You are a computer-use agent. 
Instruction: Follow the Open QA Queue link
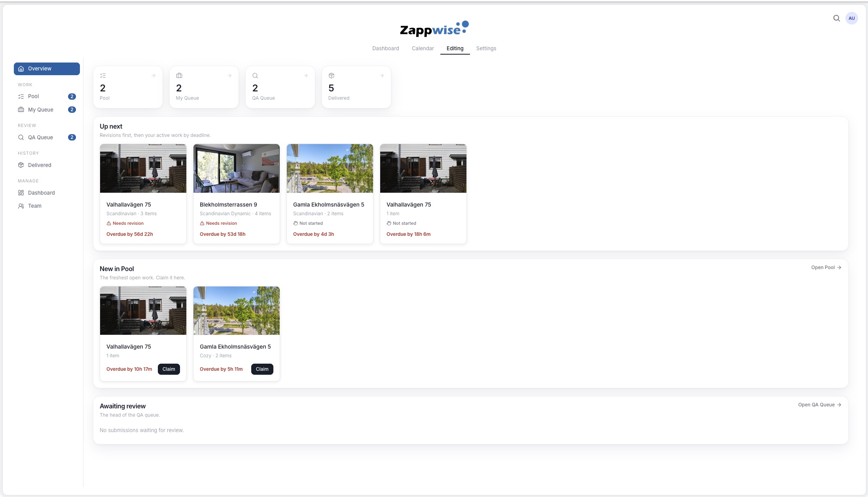(x=820, y=405)
